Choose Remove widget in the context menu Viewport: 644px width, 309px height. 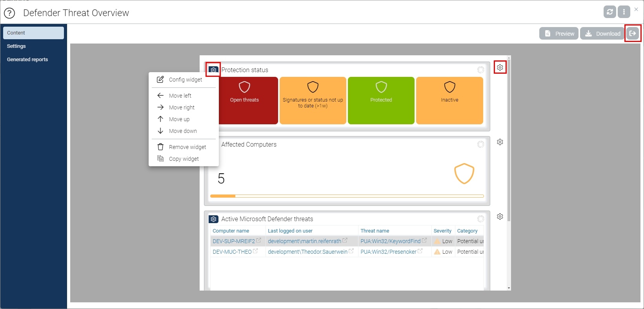point(184,147)
